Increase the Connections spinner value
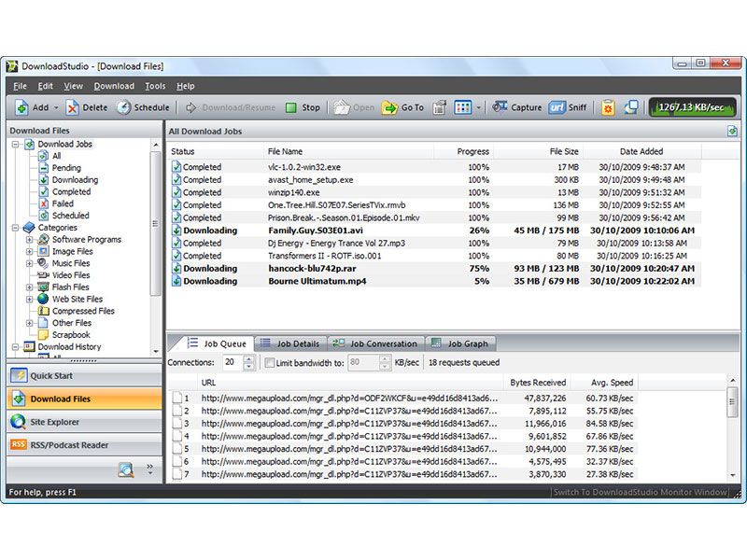The height and width of the screenshot is (560, 747). [x=248, y=358]
